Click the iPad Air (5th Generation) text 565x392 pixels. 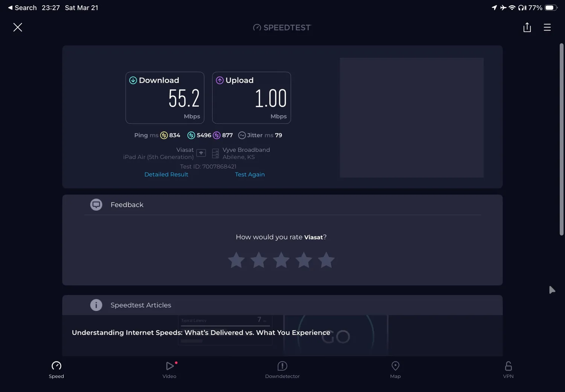tap(158, 157)
